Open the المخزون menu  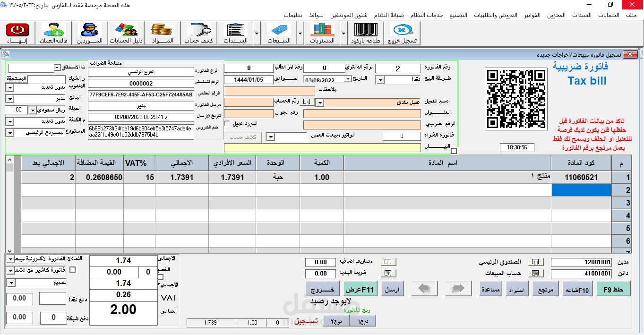pos(556,15)
